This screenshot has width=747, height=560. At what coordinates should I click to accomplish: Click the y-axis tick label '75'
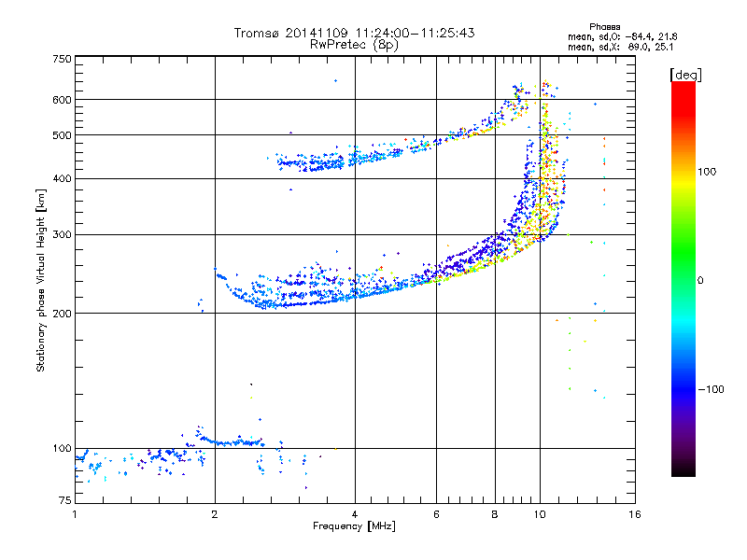65,500
